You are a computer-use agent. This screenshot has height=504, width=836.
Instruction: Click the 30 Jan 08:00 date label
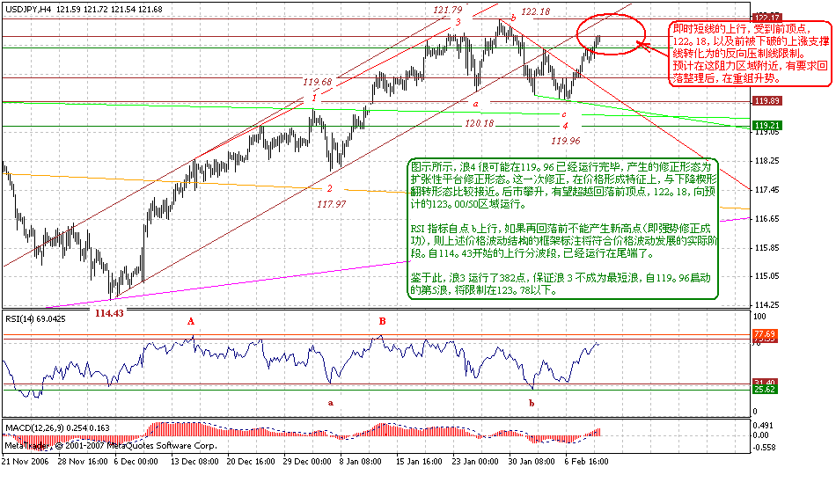click(532, 462)
